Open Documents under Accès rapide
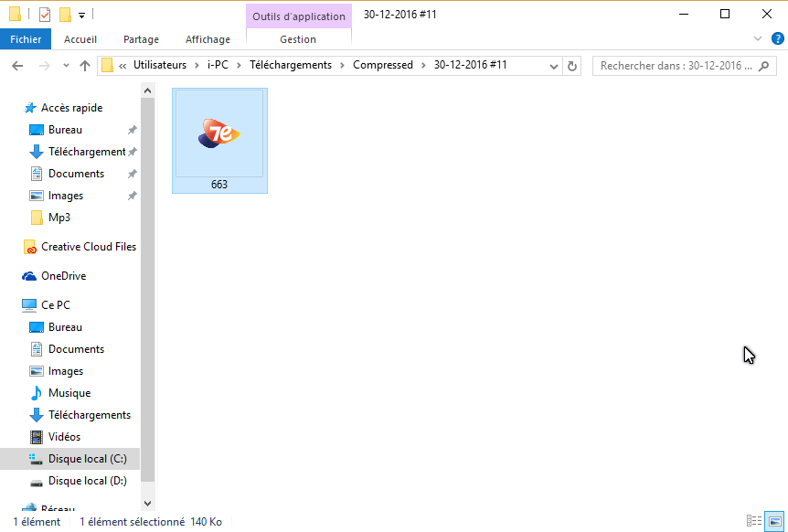This screenshot has height=532, width=788. (x=76, y=174)
